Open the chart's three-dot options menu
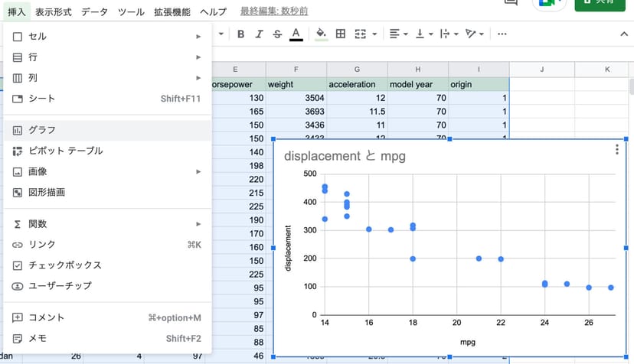634x364 pixels. [x=617, y=150]
